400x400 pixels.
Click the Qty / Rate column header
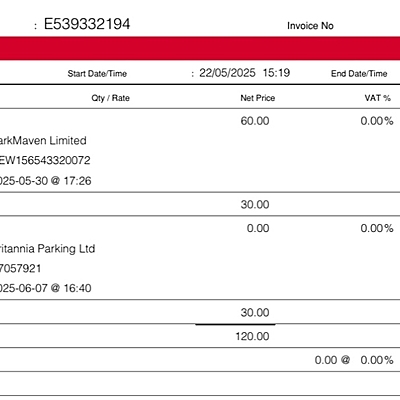point(110,98)
